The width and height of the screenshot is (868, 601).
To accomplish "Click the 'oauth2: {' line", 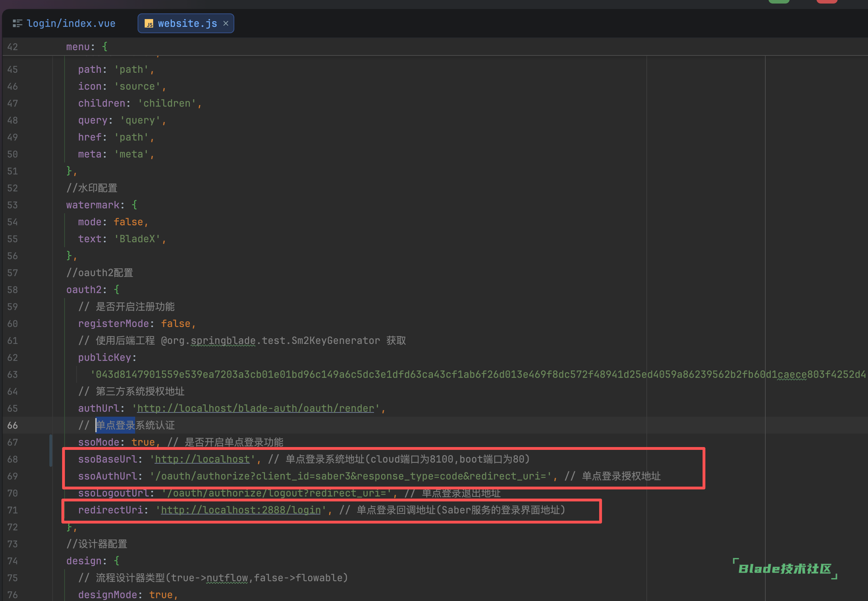I will (93, 290).
